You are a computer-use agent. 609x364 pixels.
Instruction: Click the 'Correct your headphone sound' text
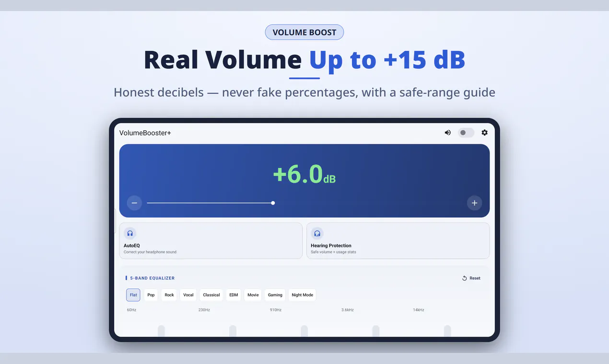(x=150, y=252)
